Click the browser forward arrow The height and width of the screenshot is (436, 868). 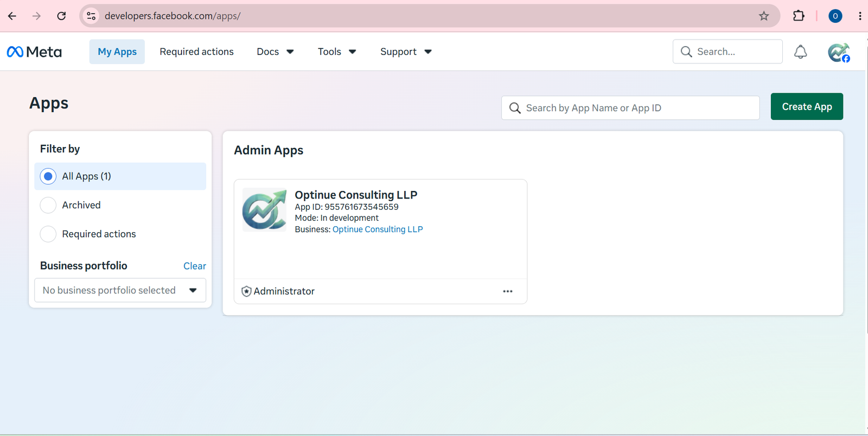click(36, 16)
